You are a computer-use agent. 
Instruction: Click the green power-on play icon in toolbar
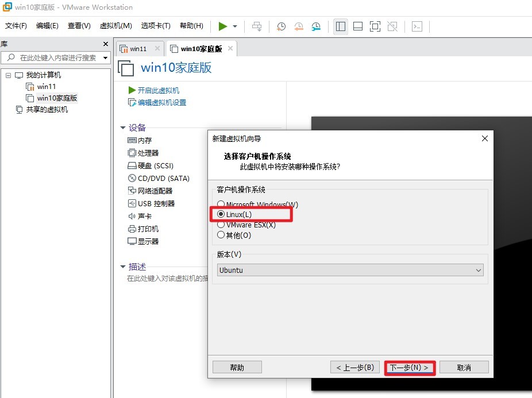(222, 26)
